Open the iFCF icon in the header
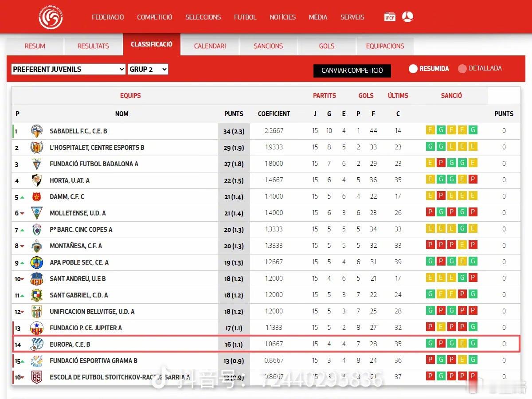Viewport: 532px width, 399px height. [x=390, y=17]
